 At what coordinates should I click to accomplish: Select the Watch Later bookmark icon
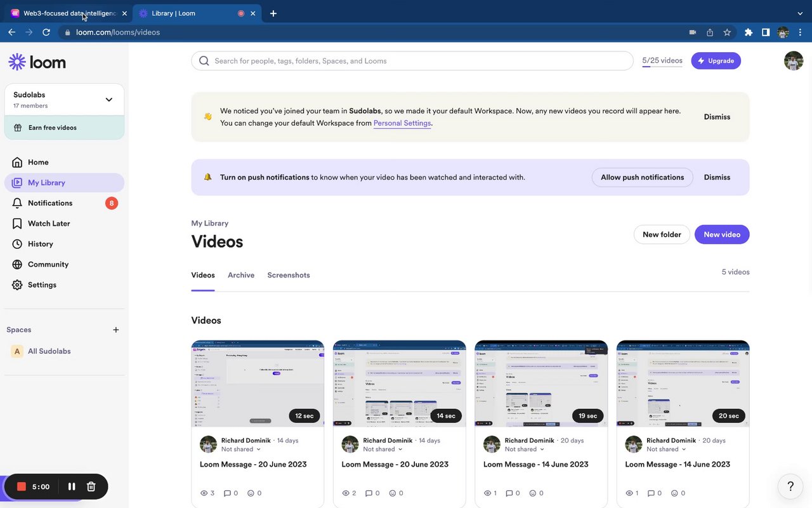(x=17, y=224)
